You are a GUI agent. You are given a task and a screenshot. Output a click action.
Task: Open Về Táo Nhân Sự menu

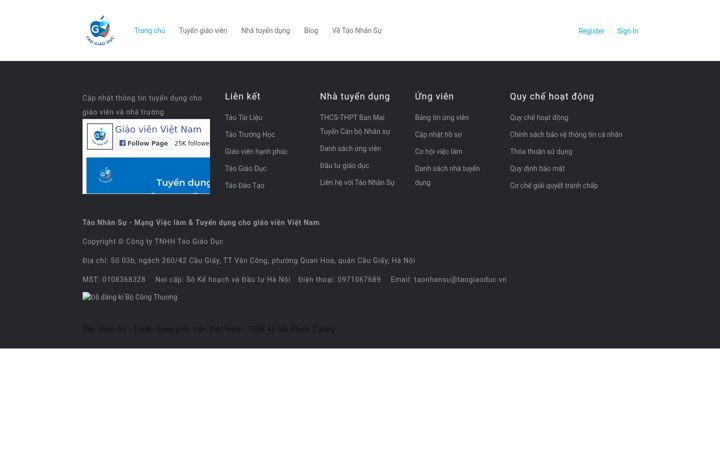tap(357, 31)
